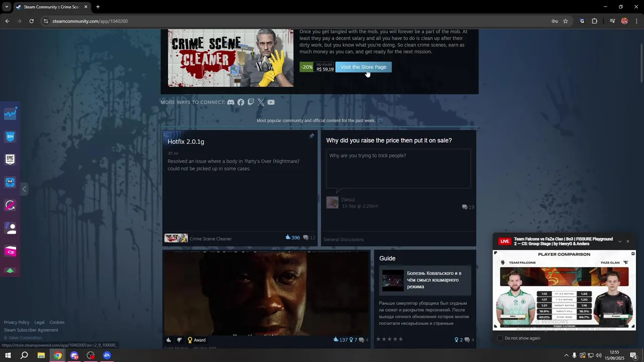Click the pink circular-arrow sidebar icon
Viewport: 644px width, 362px height.
[10, 205]
